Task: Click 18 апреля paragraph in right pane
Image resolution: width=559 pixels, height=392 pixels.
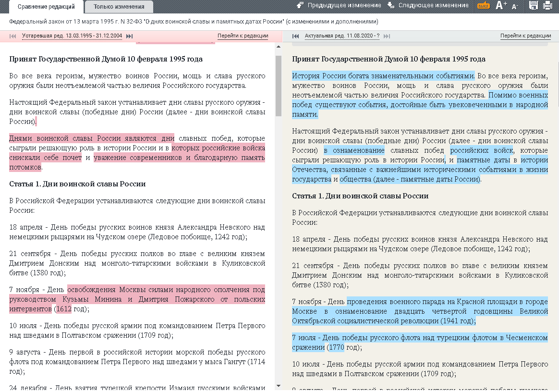Action: pyautogui.click(x=420, y=244)
